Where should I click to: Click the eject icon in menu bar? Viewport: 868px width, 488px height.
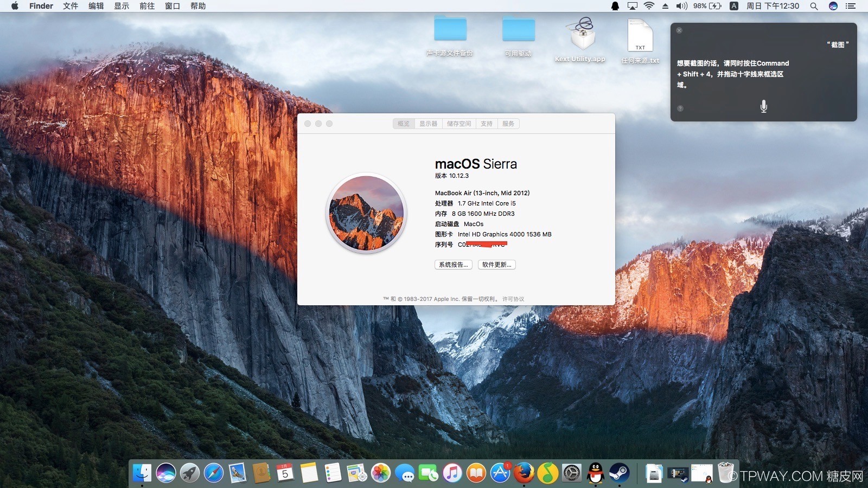(x=665, y=6)
